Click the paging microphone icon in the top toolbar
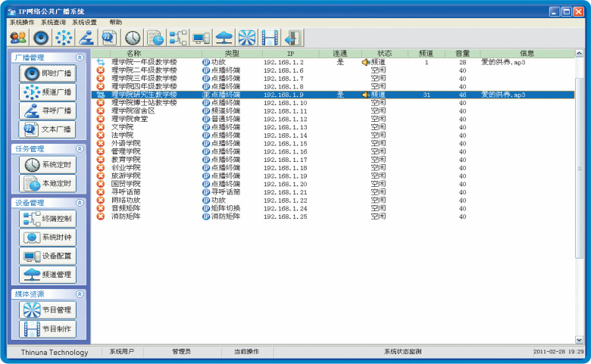Screen dimensions: 591x364 coord(86,37)
